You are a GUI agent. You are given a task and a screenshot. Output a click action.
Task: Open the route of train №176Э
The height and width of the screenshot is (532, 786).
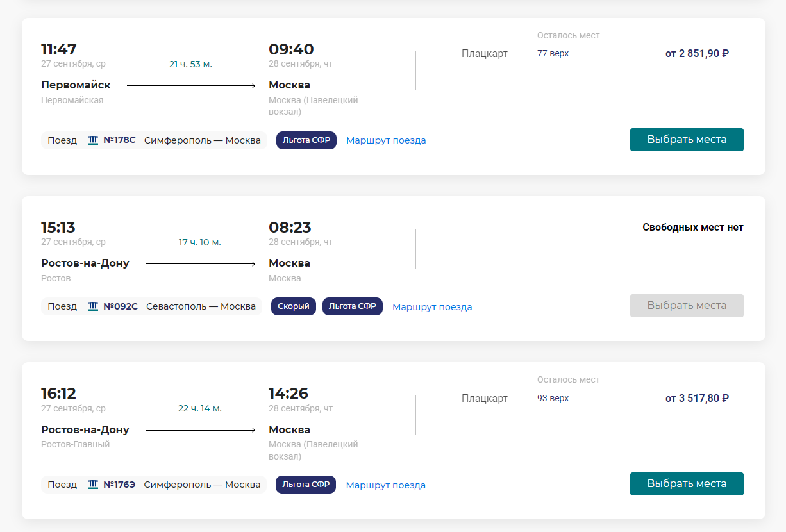[x=386, y=485]
